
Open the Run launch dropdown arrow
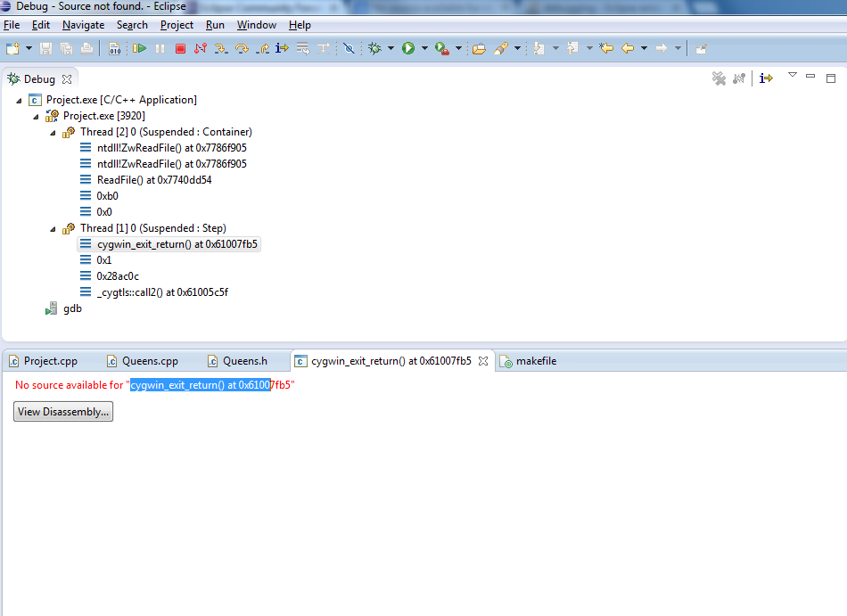(424, 49)
